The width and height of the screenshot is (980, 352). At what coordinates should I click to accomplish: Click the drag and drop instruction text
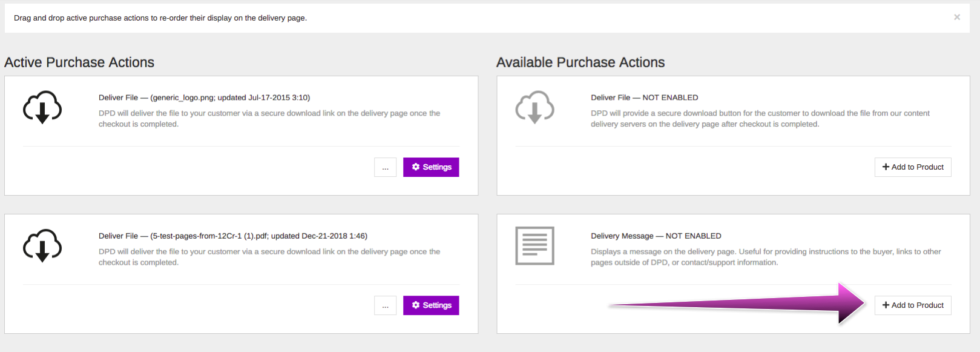coord(160,18)
